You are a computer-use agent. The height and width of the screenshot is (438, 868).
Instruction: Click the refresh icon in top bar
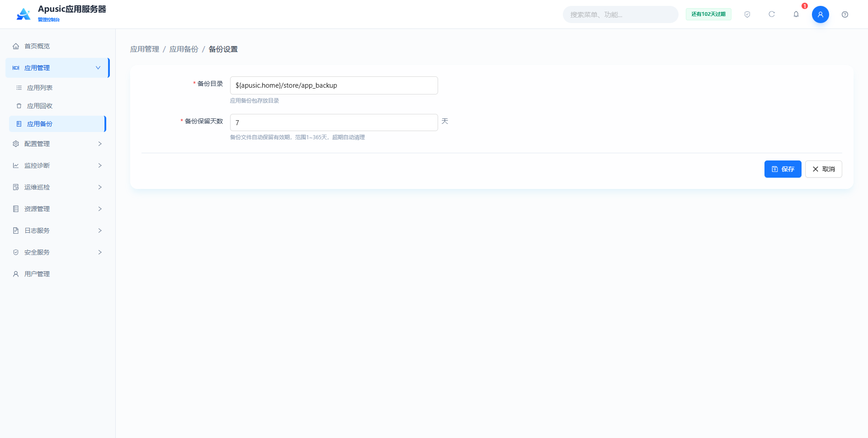(x=772, y=14)
